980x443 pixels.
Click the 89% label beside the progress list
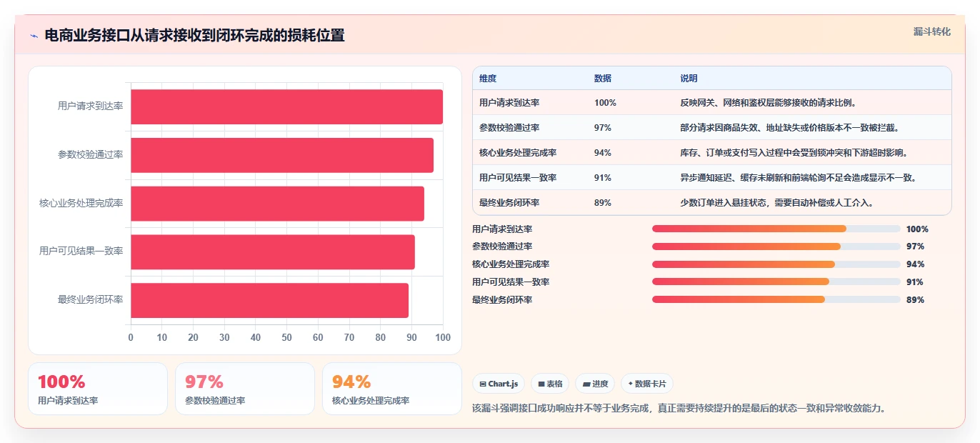pyautogui.click(x=915, y=300)
